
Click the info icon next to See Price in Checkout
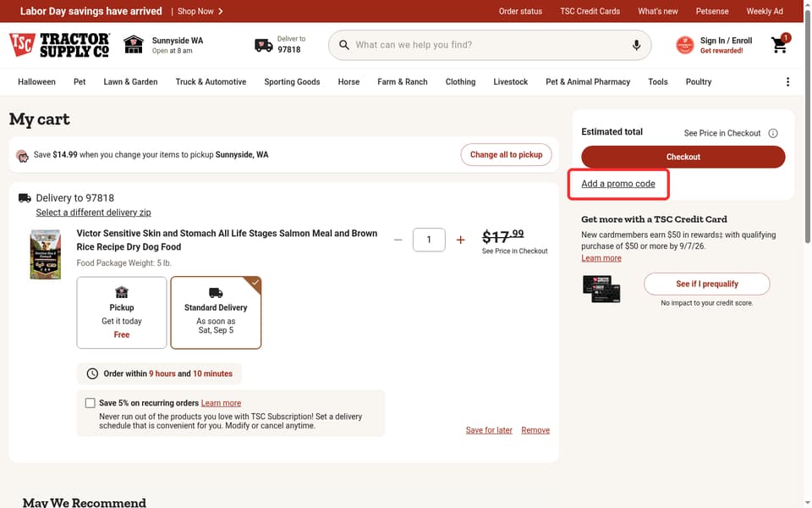772,133
